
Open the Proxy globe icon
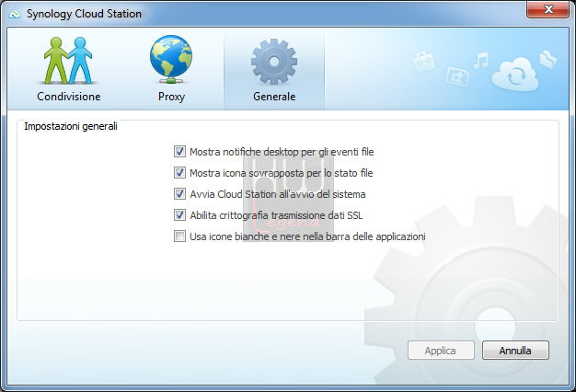[x=171, y=60]
